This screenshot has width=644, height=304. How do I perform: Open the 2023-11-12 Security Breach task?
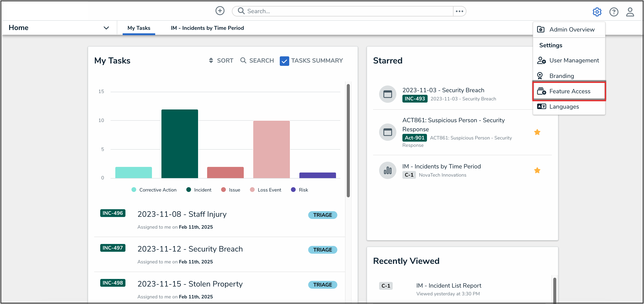190,249
